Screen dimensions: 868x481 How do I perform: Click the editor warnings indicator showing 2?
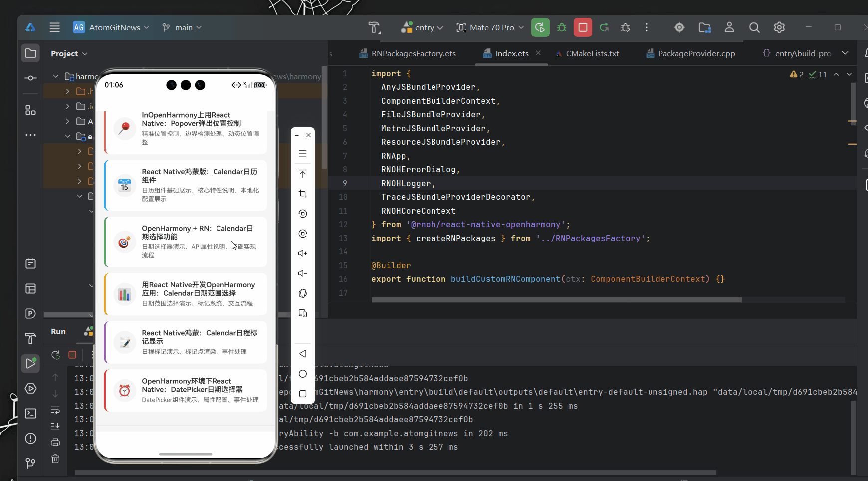point(797,74)
